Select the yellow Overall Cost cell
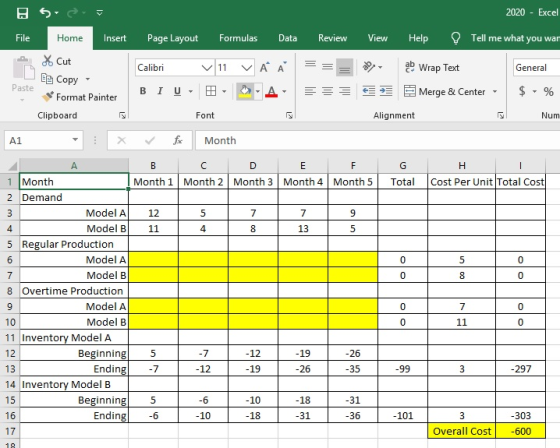This screenshot has height=448, width=560. click(x=461, y=431)
